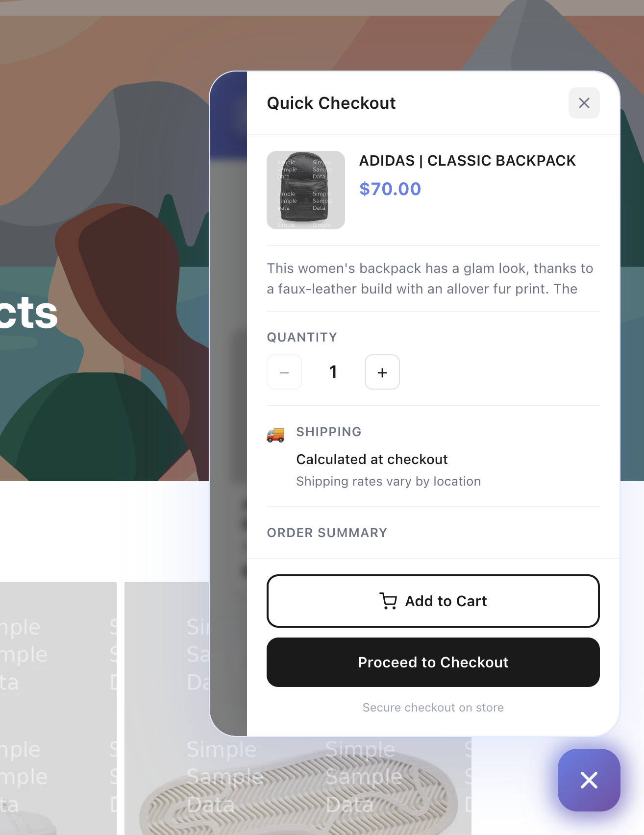Click the Add to Cart button

point(433,601)
